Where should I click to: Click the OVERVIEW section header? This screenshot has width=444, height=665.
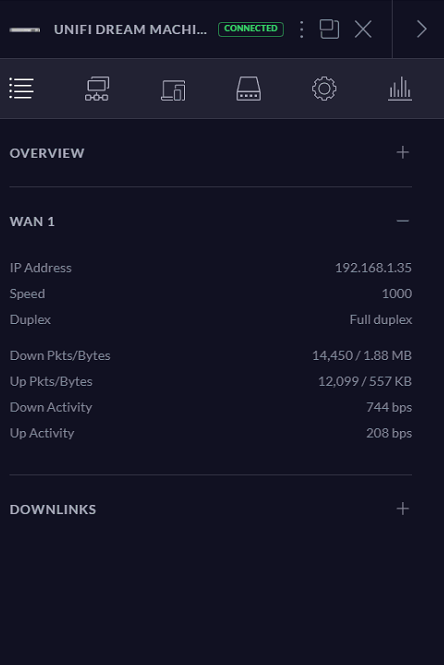[x=47, y=153]
